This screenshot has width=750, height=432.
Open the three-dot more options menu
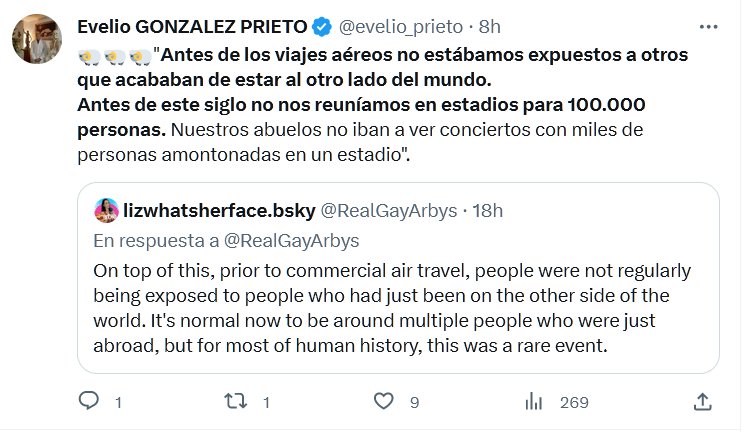coord(708,25)
